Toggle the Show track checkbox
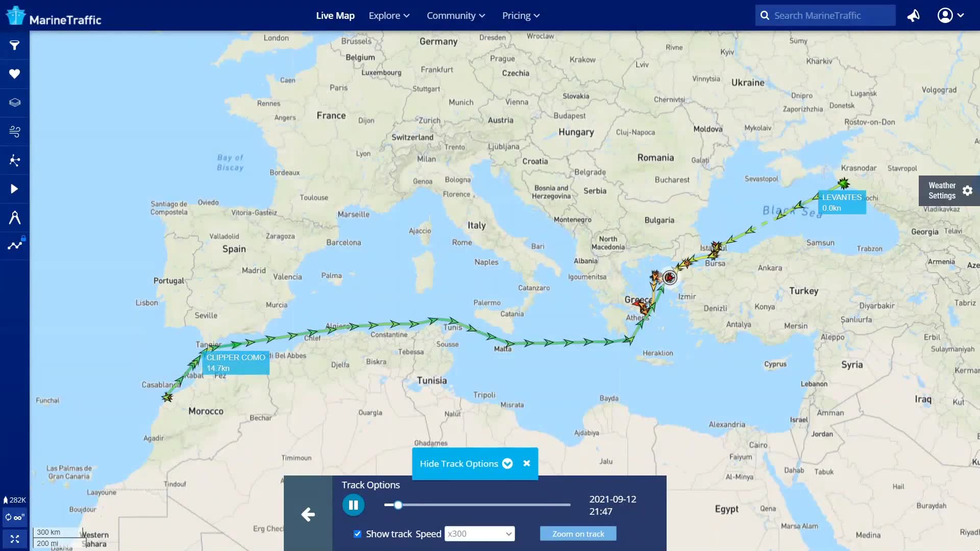Screen dimensions: 980x551 (x=358, y=534)
